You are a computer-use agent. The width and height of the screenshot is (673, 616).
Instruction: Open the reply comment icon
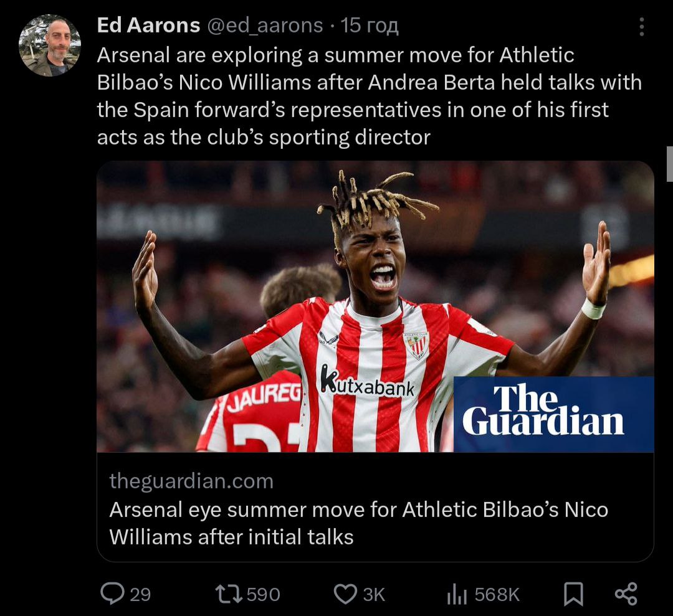112,594
